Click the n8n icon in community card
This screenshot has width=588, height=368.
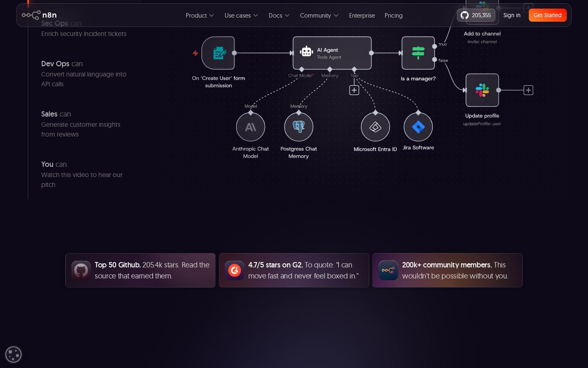point(388,270)
